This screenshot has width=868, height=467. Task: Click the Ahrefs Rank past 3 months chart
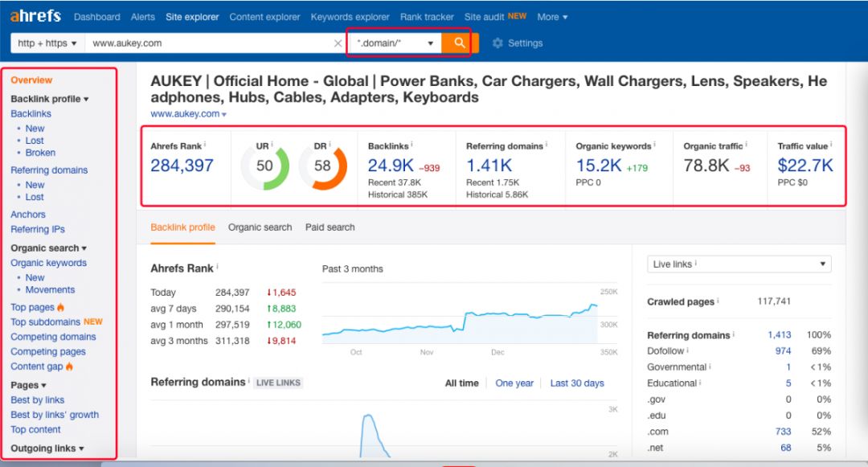(x=461, y=322)
